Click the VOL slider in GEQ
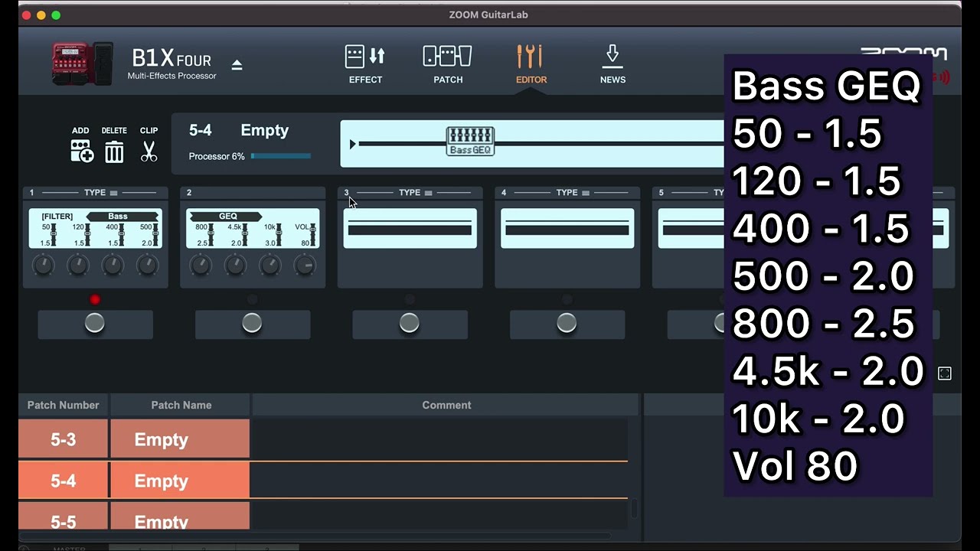Image resolution: width=980 pixels, height=551 pixels. (x=312, y=233)
